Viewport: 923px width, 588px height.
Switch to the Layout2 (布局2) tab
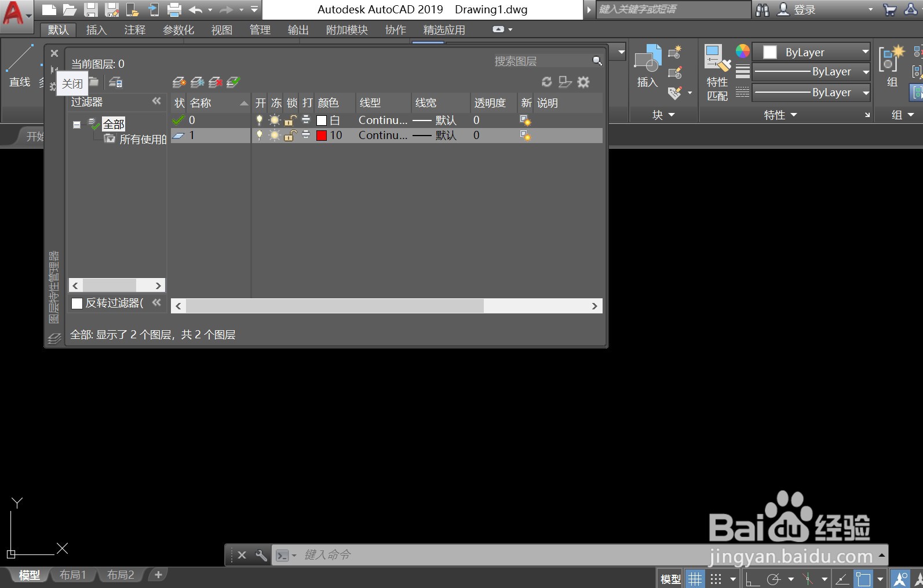[x=121, y=575]
